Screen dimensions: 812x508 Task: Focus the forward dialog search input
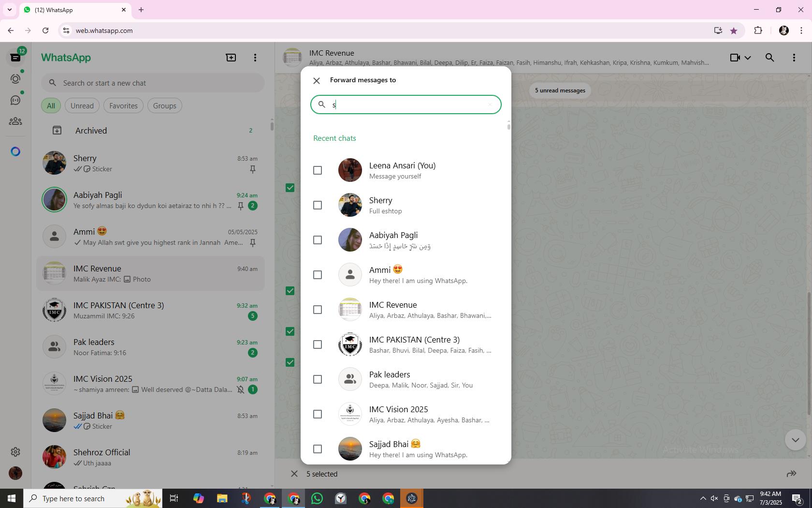coord(406,105)
